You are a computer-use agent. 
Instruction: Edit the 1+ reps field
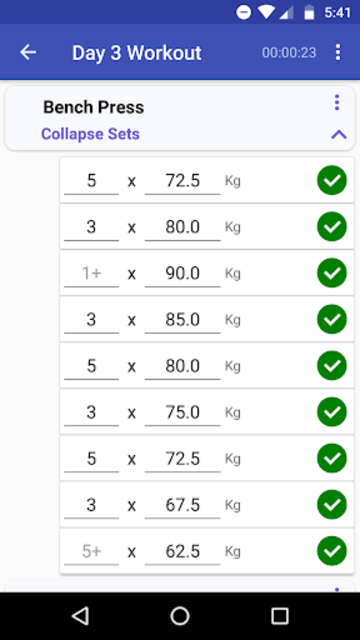(91, 274)
